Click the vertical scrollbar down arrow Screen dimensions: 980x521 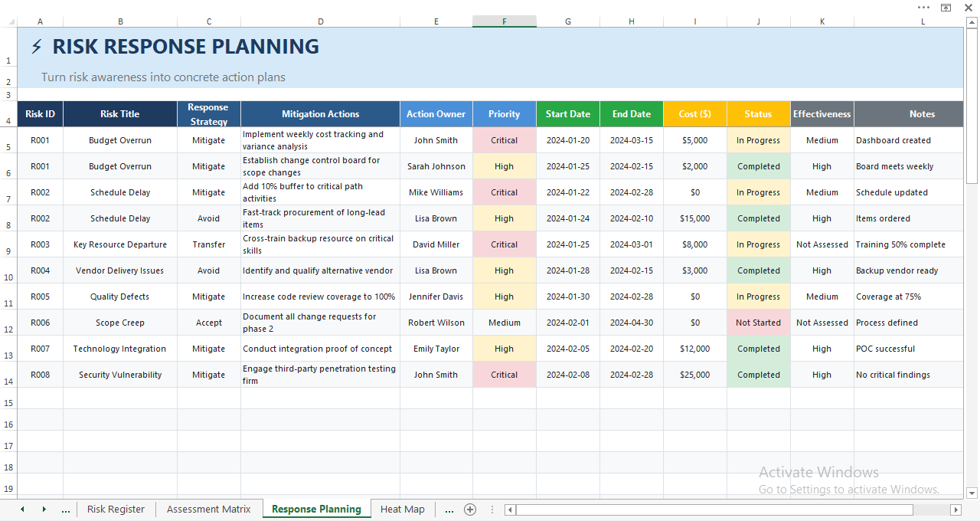[x=972, y=493]
